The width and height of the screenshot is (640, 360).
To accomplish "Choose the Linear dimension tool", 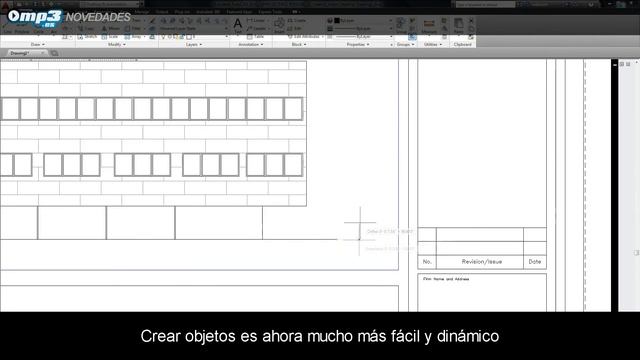I will coord(256,20).
